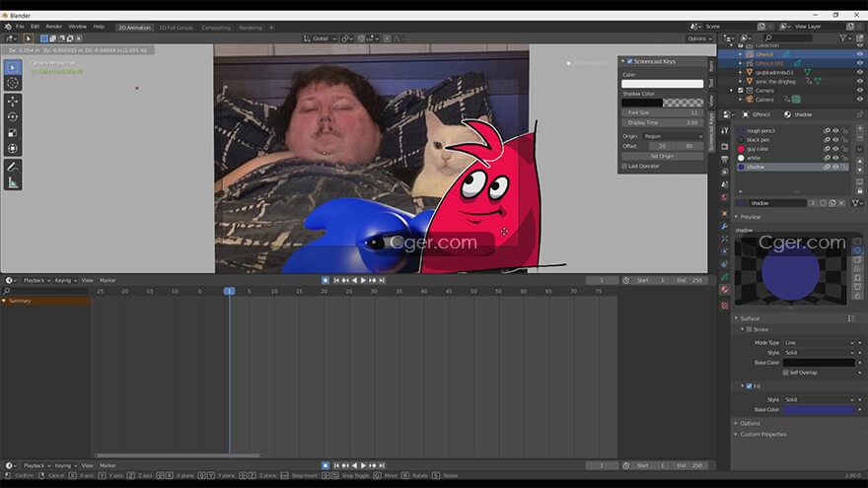Click Screencast Keys Color white swatch

662,84
